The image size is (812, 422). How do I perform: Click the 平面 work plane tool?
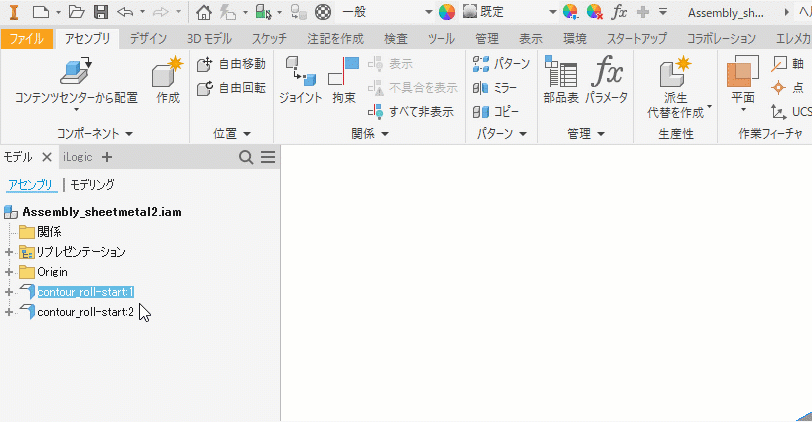743,78
